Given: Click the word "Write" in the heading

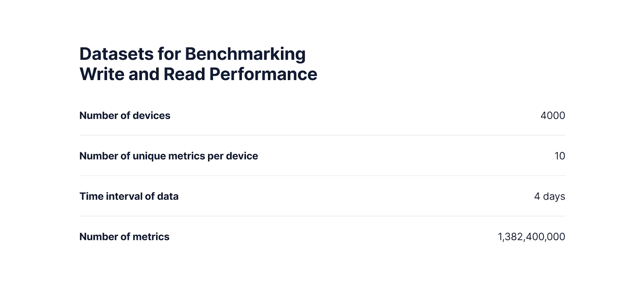Looking at the screenshot, I should click(102, 74).
